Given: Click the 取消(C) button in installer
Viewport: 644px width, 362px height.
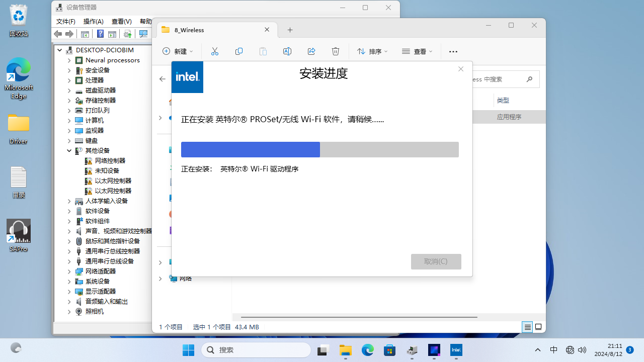Looking at the screenshot, I should (436, 261).
